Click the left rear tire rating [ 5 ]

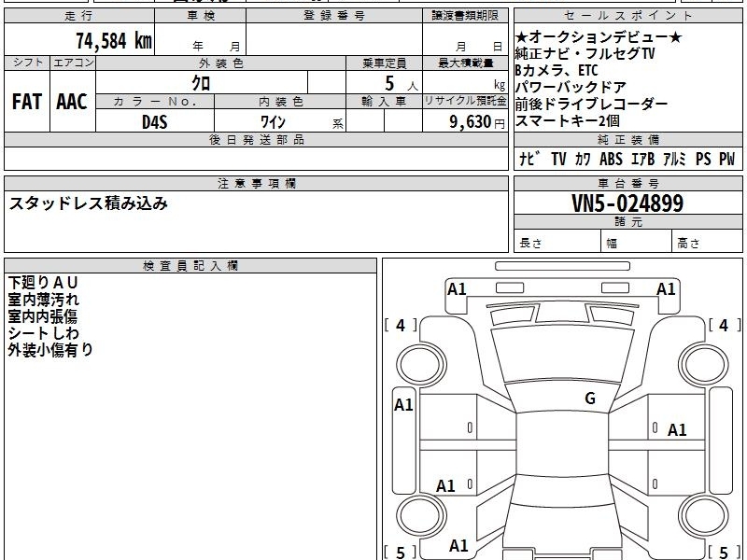point(401,553)
